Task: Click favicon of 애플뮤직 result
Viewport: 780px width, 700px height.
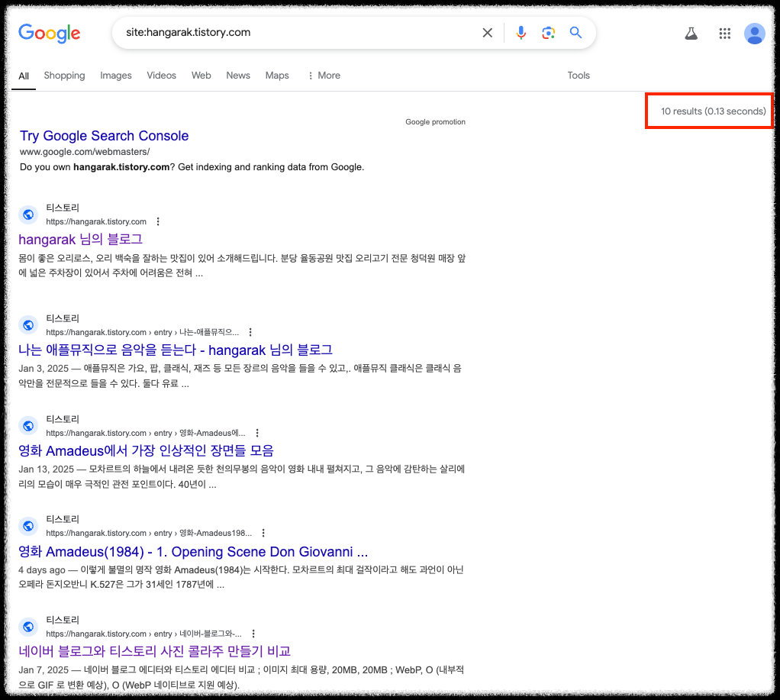Action: click(28, 325)
